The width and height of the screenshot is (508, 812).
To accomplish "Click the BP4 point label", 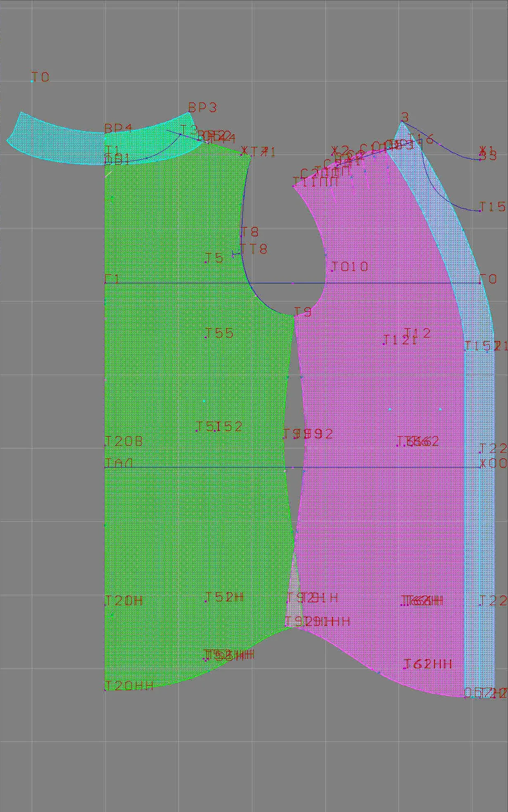I will pyautogui.click(x=118, y=128).
